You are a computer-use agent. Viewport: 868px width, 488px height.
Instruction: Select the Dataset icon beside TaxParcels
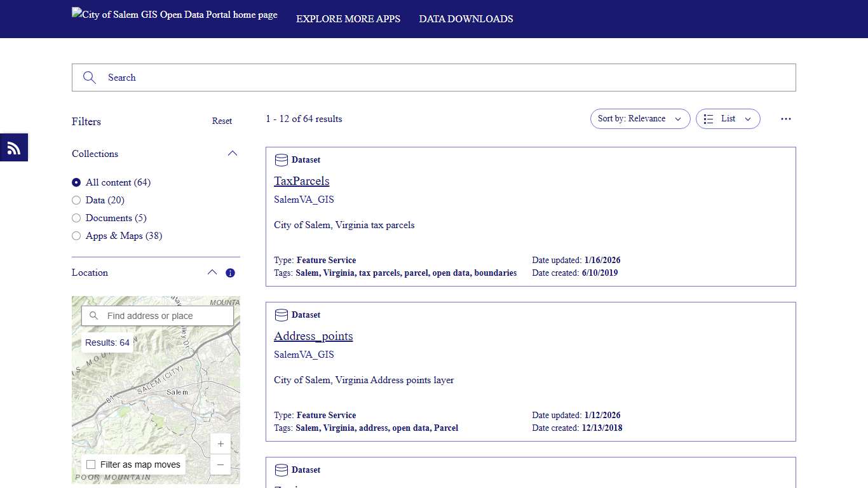pyautogui.click(x=281, y=159)
